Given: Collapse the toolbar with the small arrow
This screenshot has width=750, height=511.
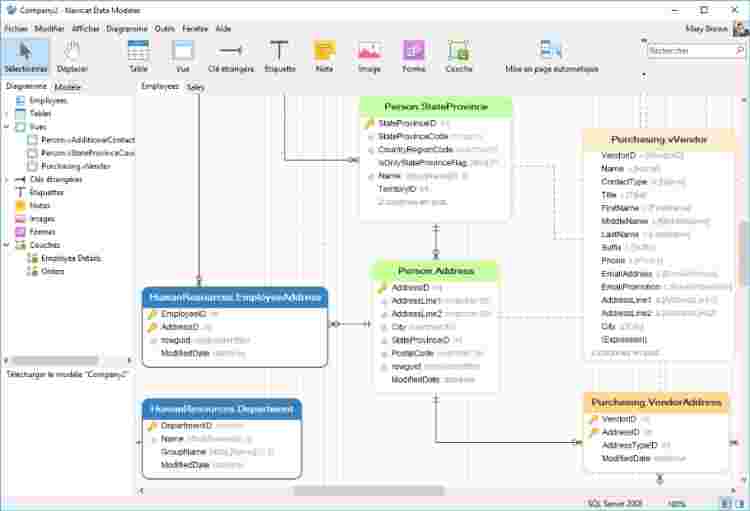Looking at the screenshot, I should coord(643,41).
